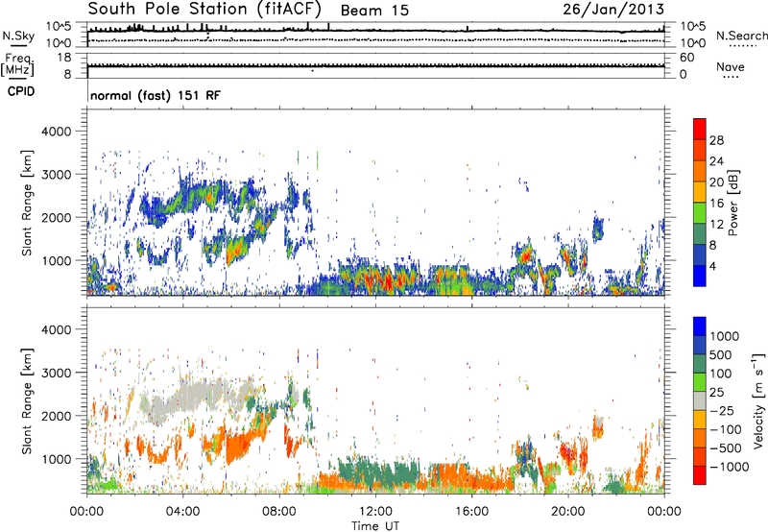
Task: Select the "N.Sky" legend label
Action: [18, 36]
